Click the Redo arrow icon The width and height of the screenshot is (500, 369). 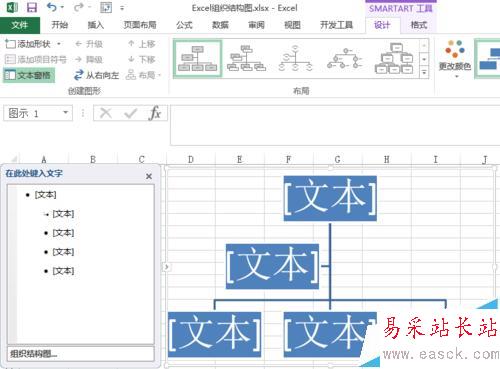tap(79, 7)
